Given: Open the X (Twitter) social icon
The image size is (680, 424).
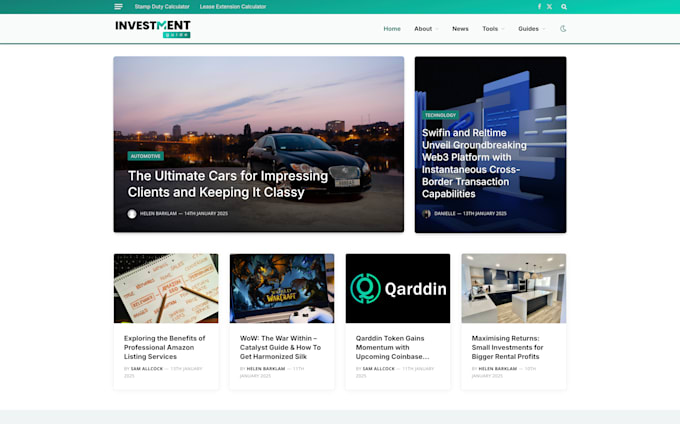Looking at the screenshot, I should [549, 7].
